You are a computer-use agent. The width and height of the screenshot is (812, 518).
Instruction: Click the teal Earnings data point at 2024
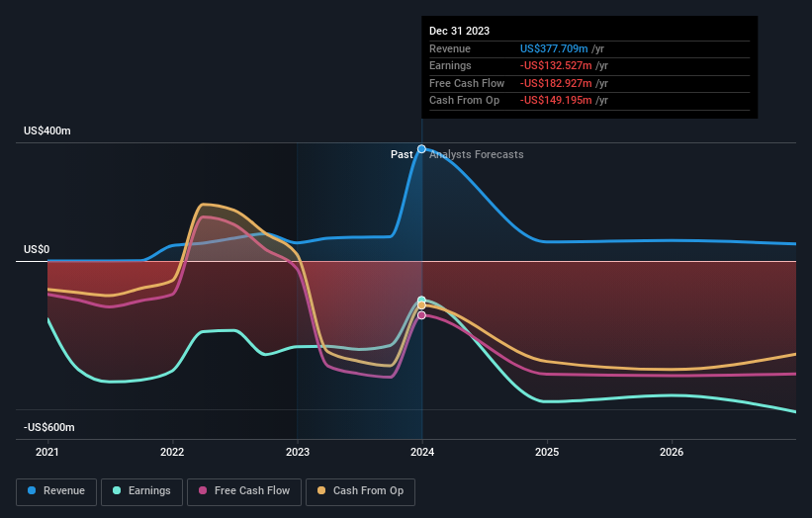(421, 301)
